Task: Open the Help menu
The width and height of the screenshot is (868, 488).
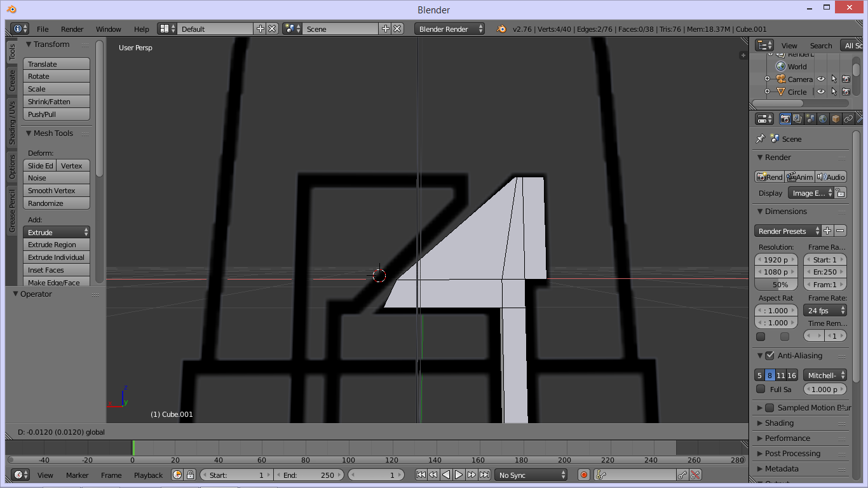Action: [142, 29]
